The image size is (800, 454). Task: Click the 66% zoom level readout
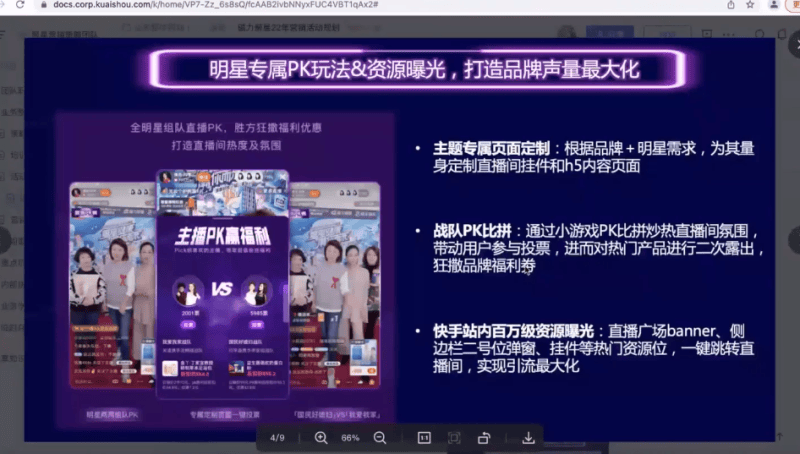click(x=350, y=438)
